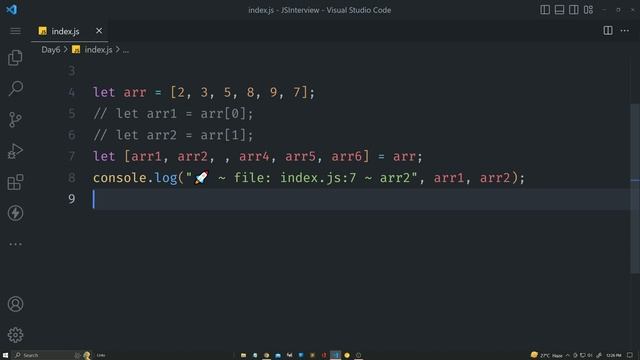Screen dimensions: 640x360
Task: Open the editor More Actions ellipsis menu
Action: click(624, 31)
